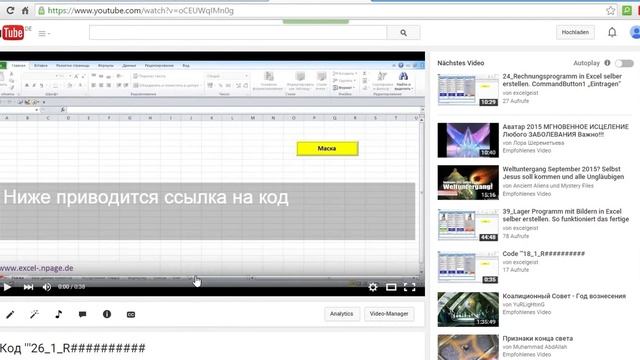Screen dimensions: 640x360
Task: Show Autoplay info tooltip icon
Action: (607, 63)
